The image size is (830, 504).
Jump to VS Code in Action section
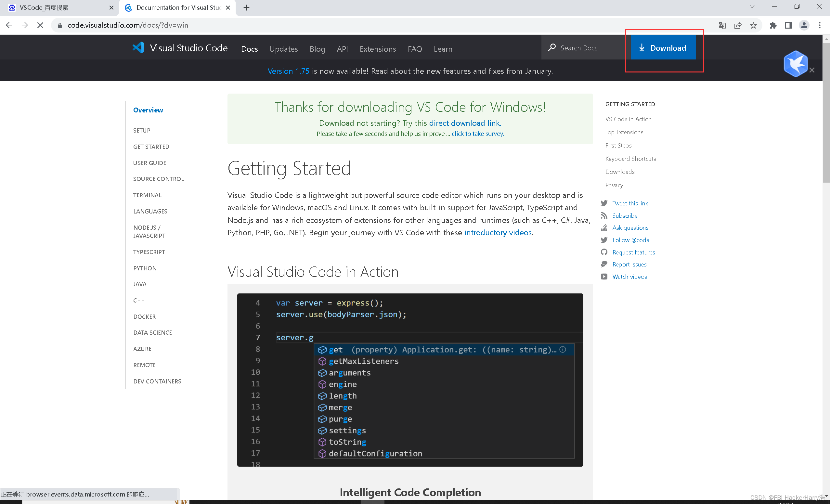point(628,119)
